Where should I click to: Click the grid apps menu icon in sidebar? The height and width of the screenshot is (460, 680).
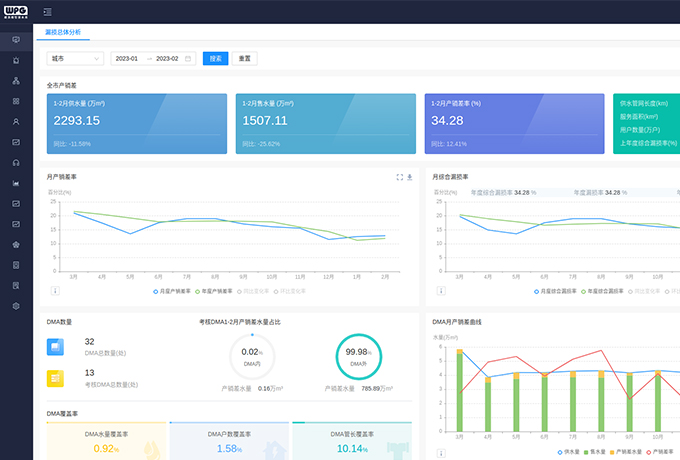(16, 101)
